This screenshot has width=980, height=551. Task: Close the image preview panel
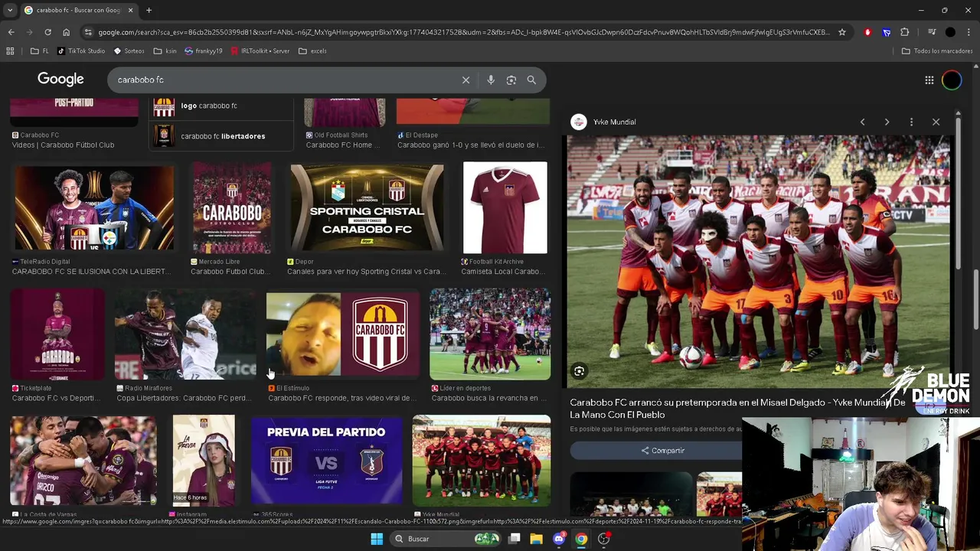point(936,122)
